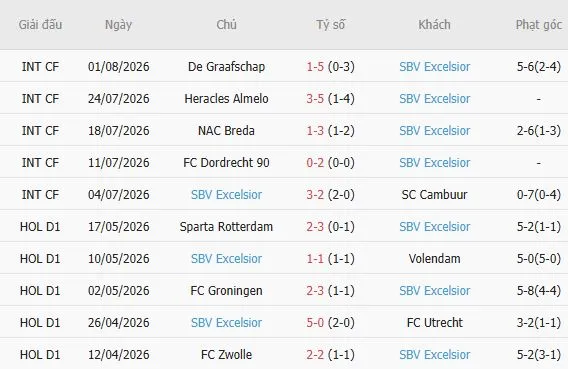
Task: Select the De Graafschap home team
Action: tap(226, 67)
